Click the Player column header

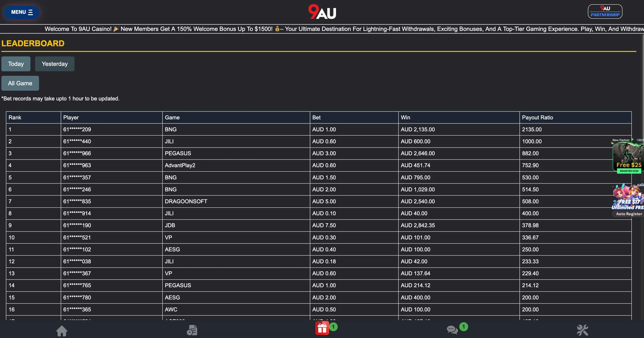click(x=111, y=118)
